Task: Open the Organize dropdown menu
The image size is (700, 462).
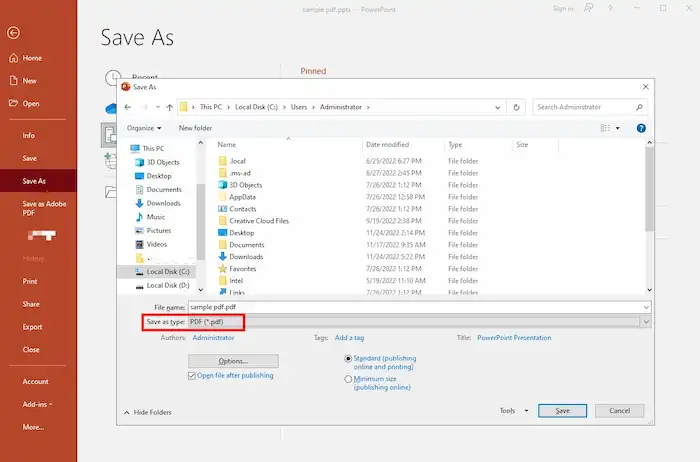Action: point(144,128)
